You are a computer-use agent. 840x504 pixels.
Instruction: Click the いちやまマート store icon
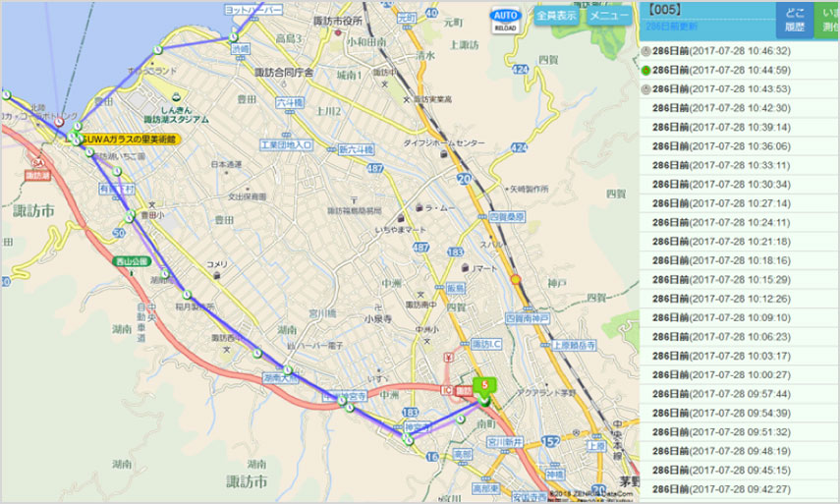click(x=400, y=218)
